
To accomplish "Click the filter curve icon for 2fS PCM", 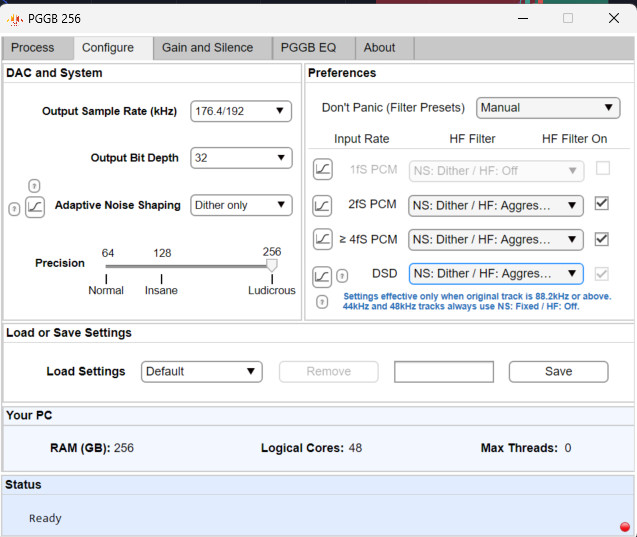I will tap(322, 205).
